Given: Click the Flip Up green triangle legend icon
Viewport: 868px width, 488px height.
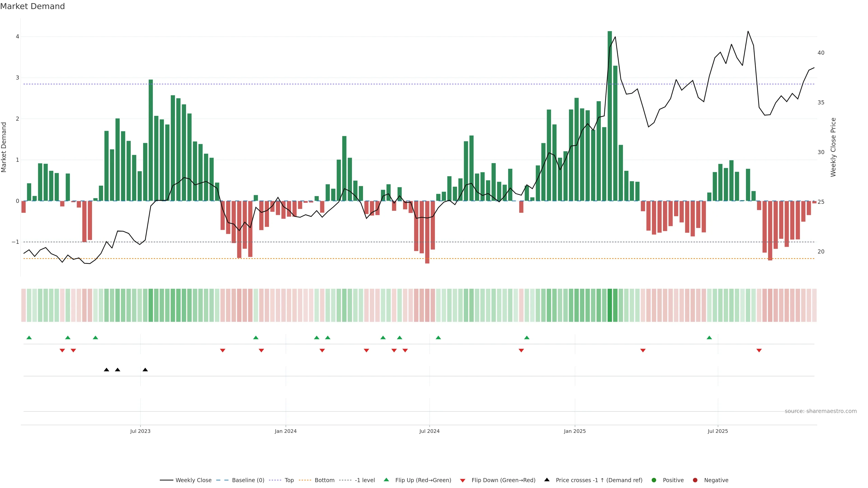Looking at the screenshot, I should click(386, 480).
